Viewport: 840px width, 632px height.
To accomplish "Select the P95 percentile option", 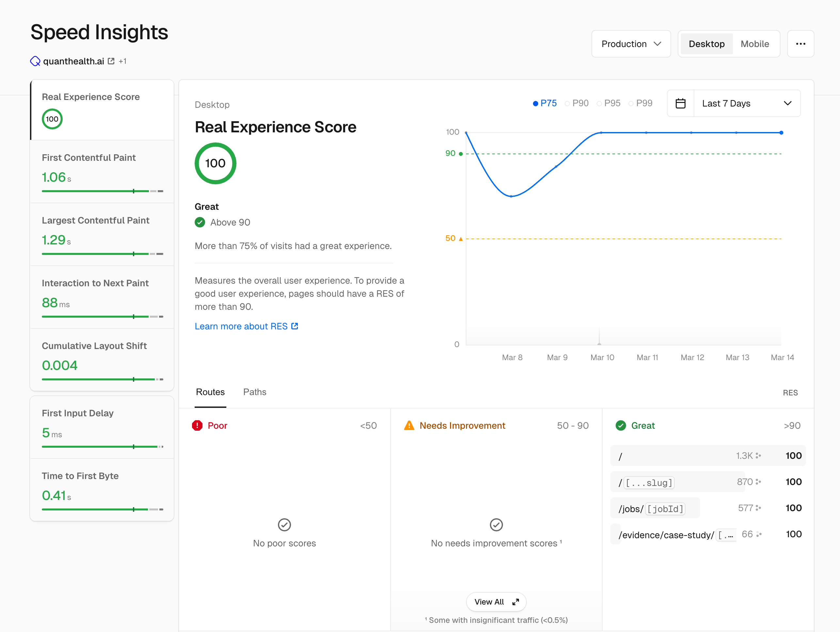I will coord(608,103).
